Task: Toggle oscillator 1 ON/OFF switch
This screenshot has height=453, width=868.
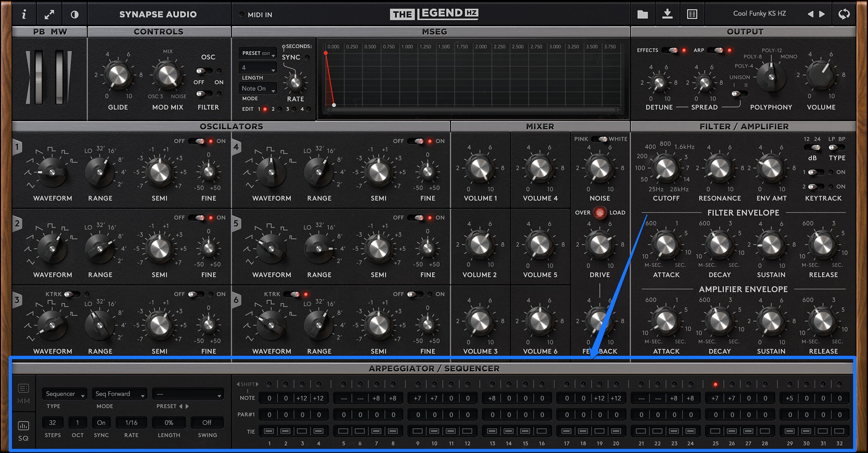Action: (x=197, y=141)
